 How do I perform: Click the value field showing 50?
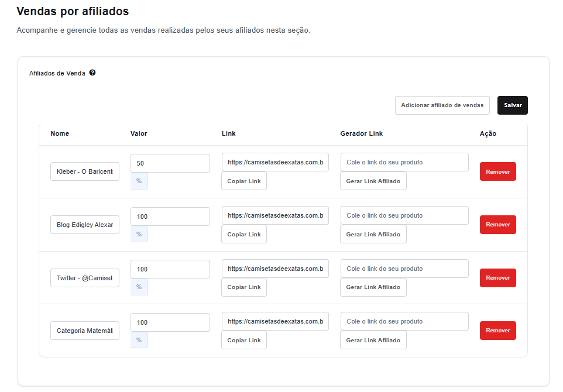[x=170, y=163]
